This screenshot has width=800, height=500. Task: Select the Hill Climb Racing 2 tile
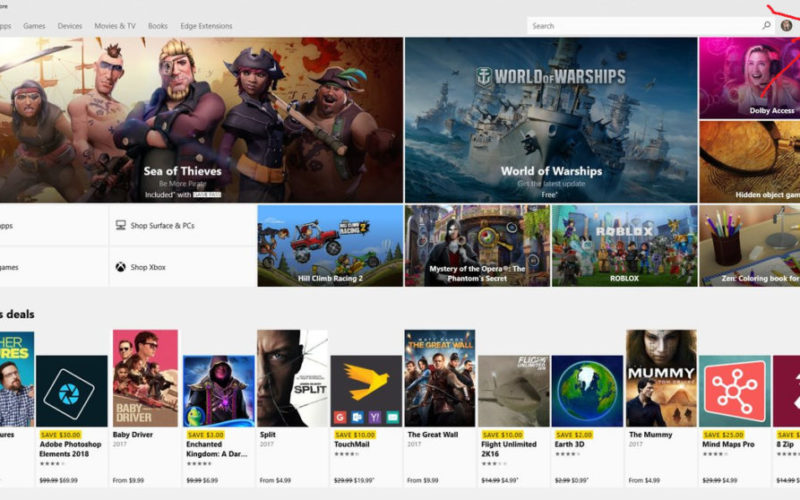click(329, 245)
